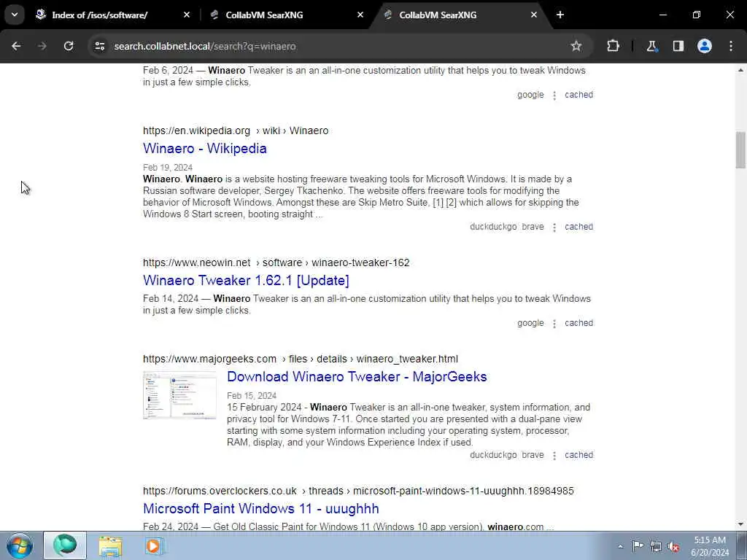The height and width of the screenshot is (560, 747).
Task: Open cached link of the topmost result
Action: (x=578, y=95)
